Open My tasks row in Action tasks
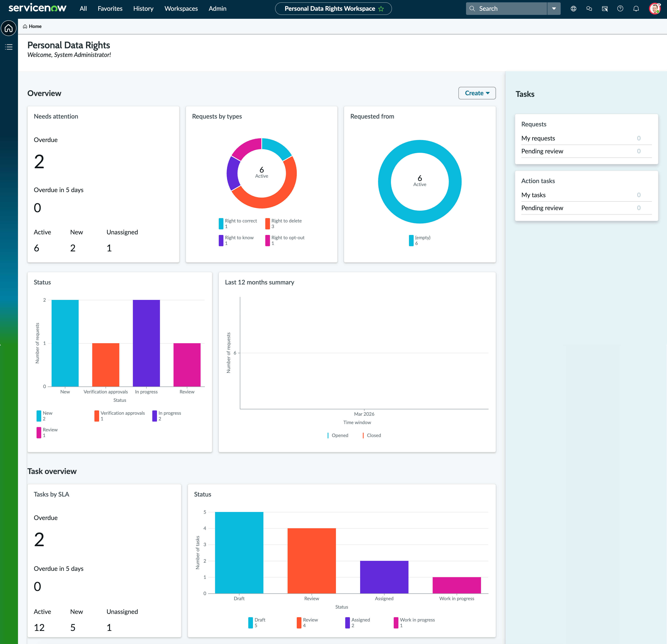This screenshot has height=644, width=667. (586, 195)
